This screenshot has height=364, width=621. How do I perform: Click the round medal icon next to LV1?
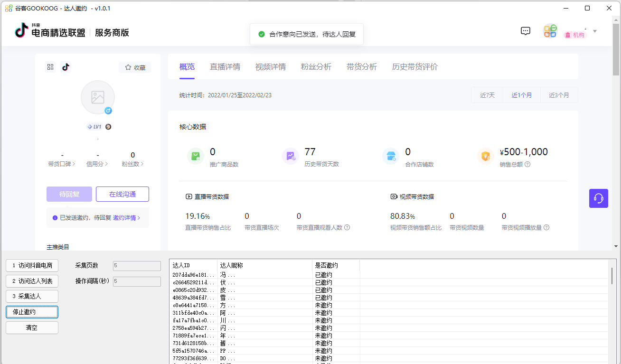[x=108, y=127]
